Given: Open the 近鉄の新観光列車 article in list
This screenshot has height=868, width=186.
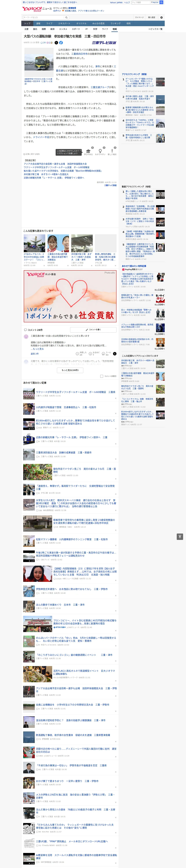Looking at the screenshot, I should tap(72, 437).
